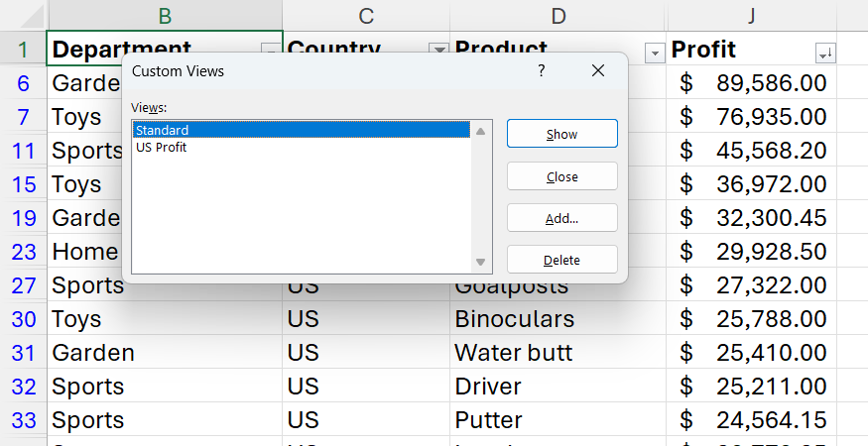Click the Views list scroll-down arrow
Image resolution: width=868 pixels, height=446 pixels.
(480, 262)
